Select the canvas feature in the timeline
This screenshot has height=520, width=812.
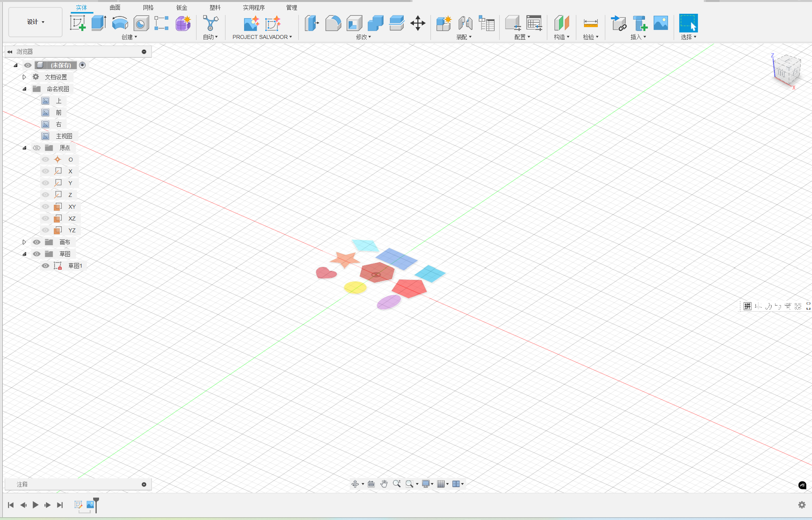pos(90,505)
